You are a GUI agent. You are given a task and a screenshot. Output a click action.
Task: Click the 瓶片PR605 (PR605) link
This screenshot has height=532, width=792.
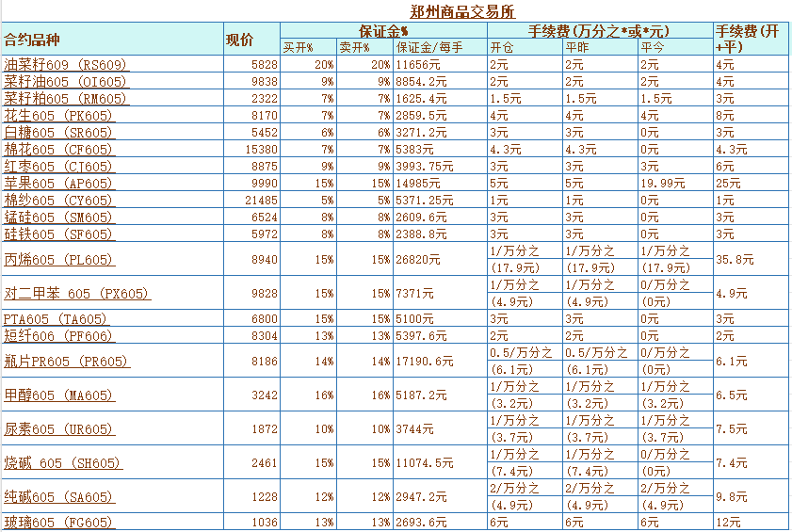pyautogui.click(x=67, y=362)
